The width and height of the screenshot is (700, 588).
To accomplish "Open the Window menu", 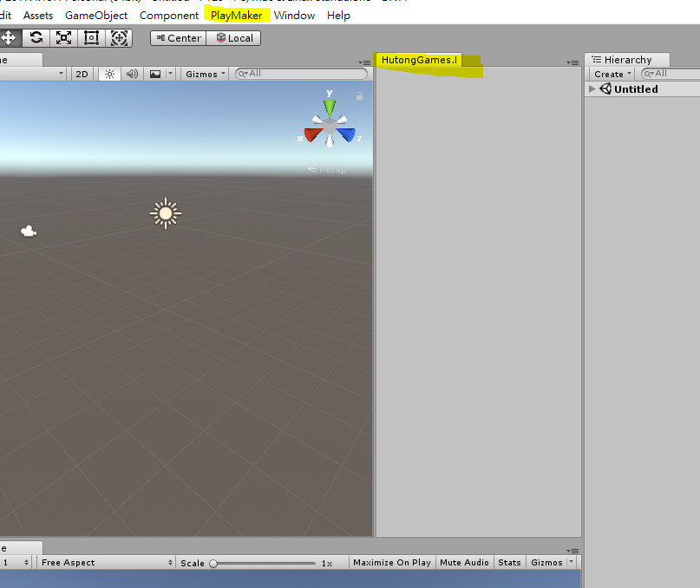I will (294, 16).
